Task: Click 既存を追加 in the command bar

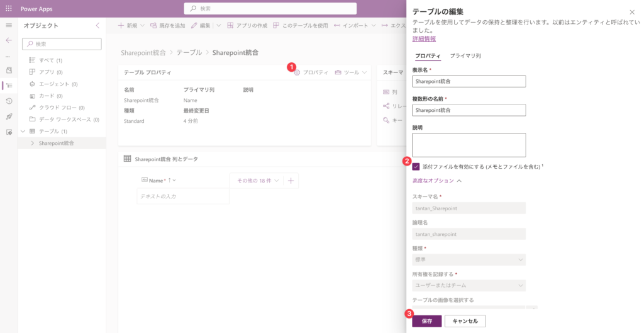Action: pyautogui.click(x=168, y=26)
